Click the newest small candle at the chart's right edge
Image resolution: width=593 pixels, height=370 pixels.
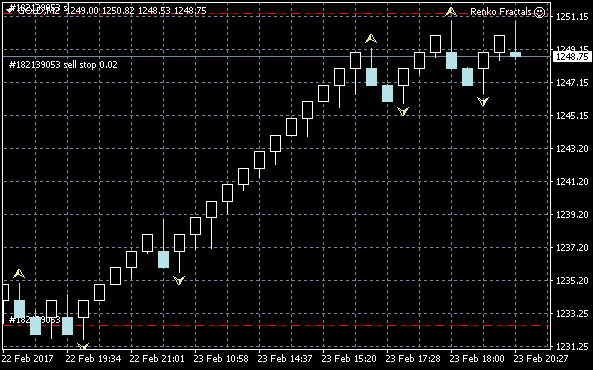click(x=515, y=54)
